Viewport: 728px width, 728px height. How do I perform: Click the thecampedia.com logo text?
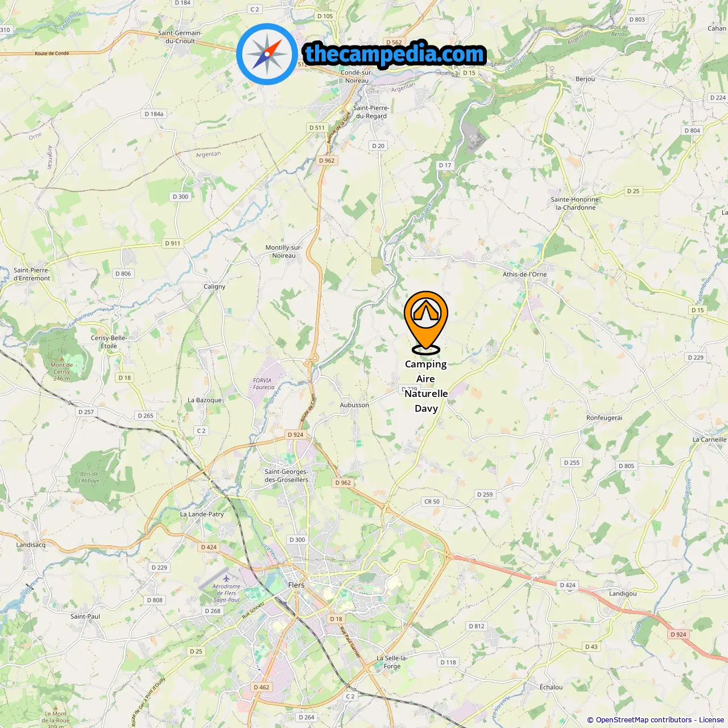click(395, 54)
